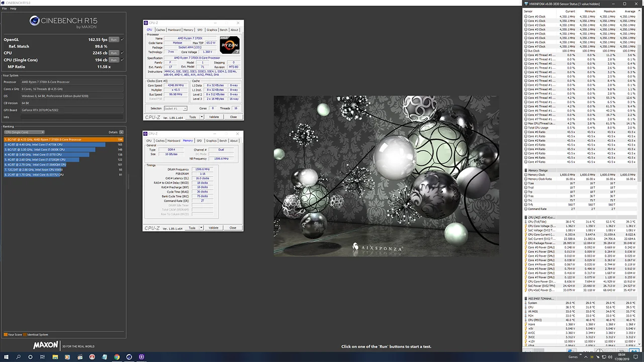This screenshot has width=644, height=362.
Task: Open Cinebench File menu
Action: coord(5,9)
